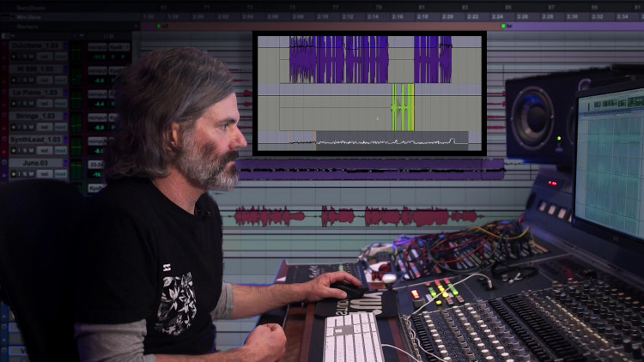Select the Hi 808_1.03 track name
Screen dimensions: 644x362
coord(36,69)
